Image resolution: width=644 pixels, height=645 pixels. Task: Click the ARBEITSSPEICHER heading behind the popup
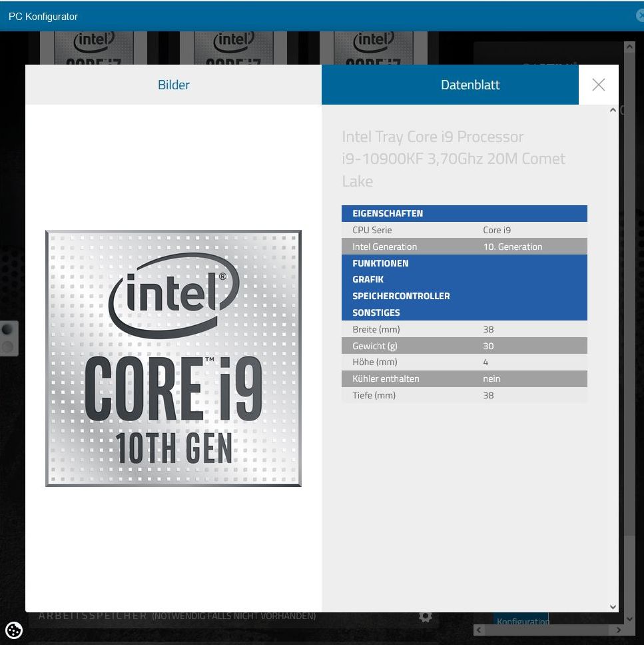(x=93, y=616)
